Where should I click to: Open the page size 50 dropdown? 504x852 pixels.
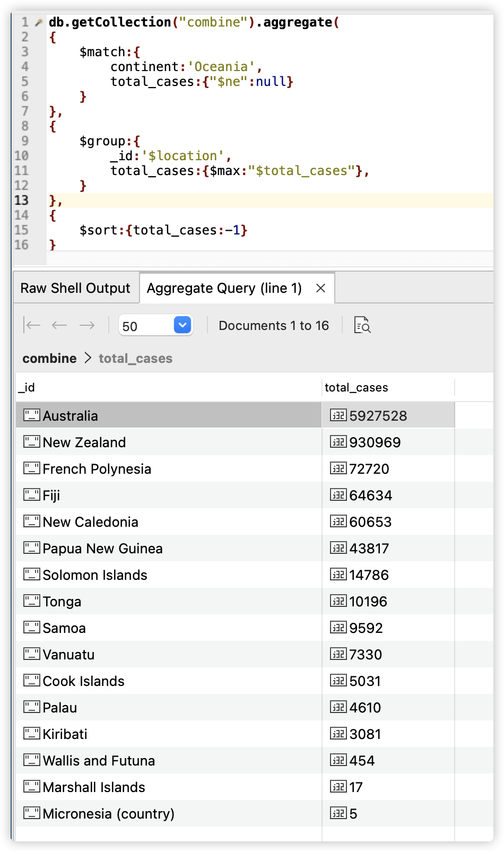183,325
